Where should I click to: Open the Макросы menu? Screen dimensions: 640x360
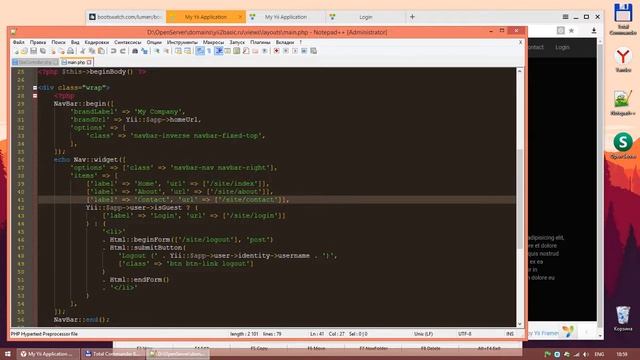(x=213, y=42)
